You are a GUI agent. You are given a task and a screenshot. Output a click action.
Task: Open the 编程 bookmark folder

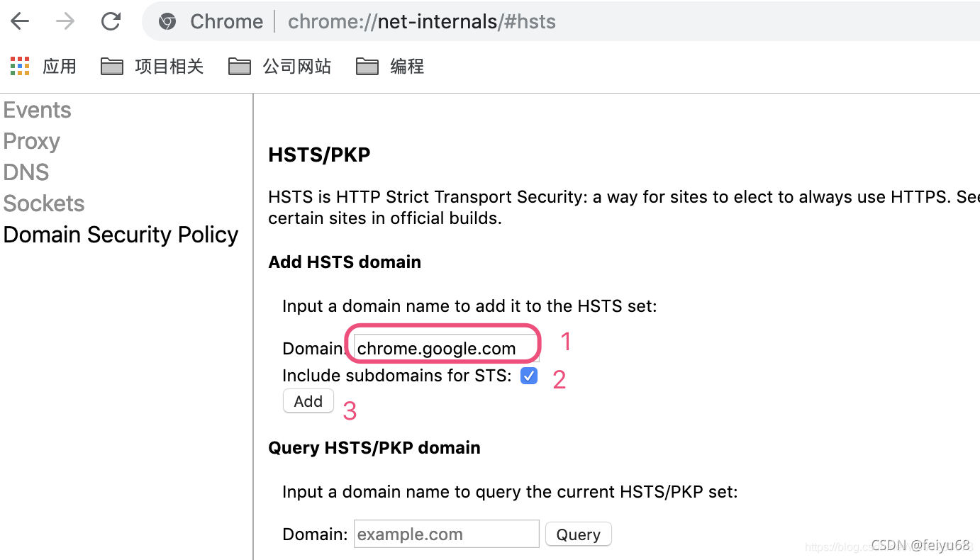click(390, 67)
